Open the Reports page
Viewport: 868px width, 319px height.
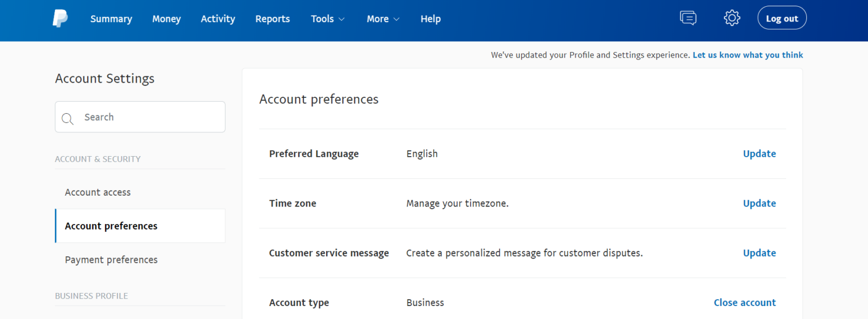(x=272, y=19)
